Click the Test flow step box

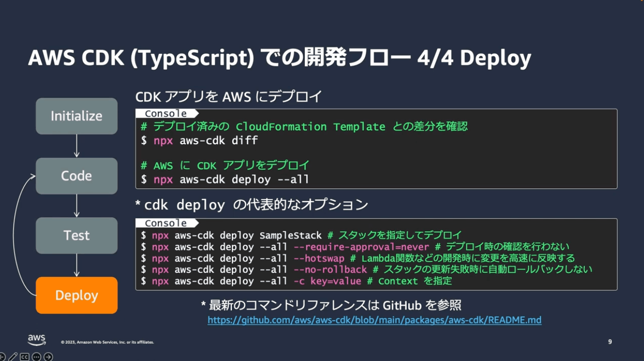[76, 235]
